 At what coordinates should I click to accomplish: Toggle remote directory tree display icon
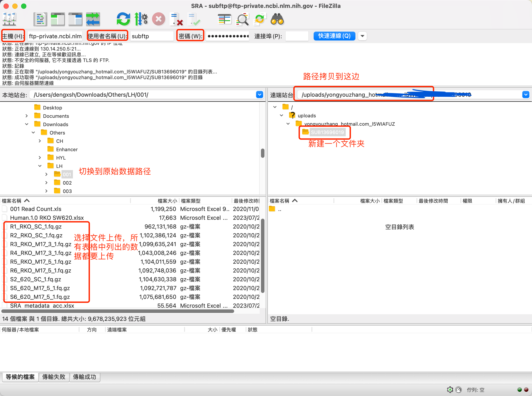pyautogui.click(x=76, y=19)
